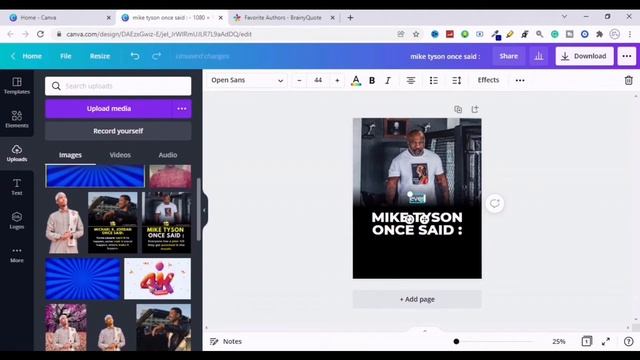Open the grid view page icon
This screenshot has width=640, height=360.
(587, 341)
